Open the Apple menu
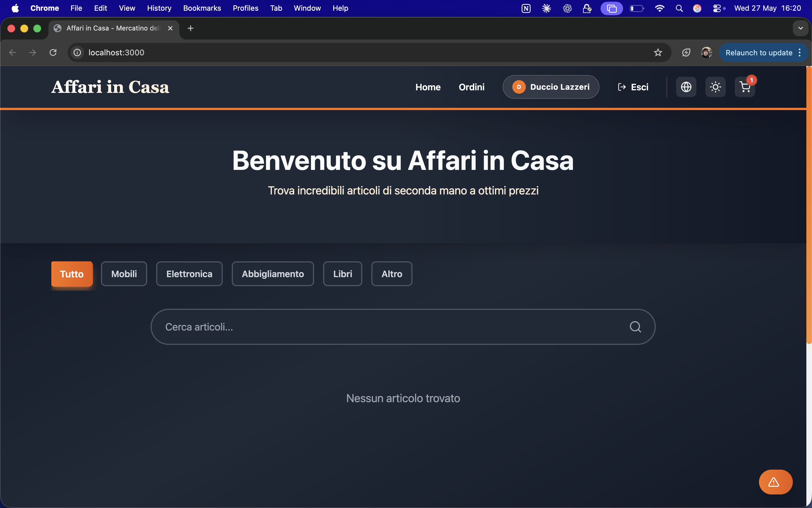 click(15, 8)
